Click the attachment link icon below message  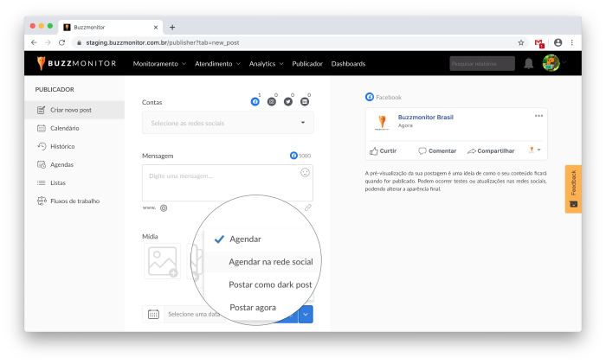tap(307, 208)
